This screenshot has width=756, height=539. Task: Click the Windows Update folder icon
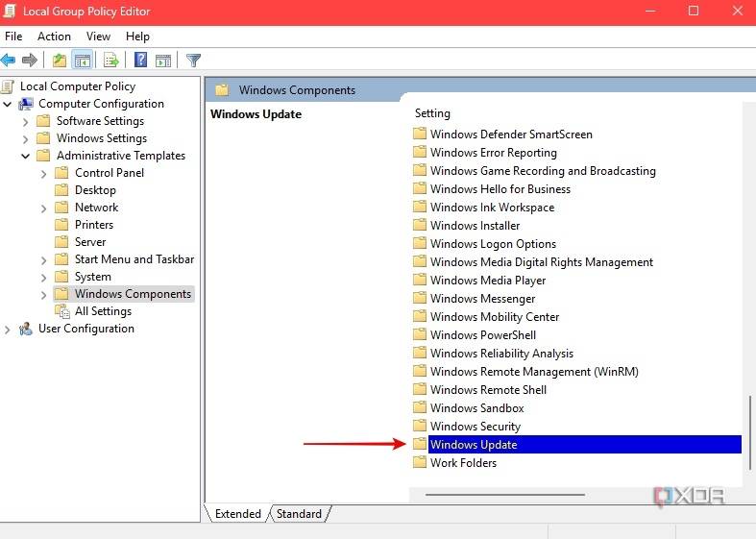[420, 444]
